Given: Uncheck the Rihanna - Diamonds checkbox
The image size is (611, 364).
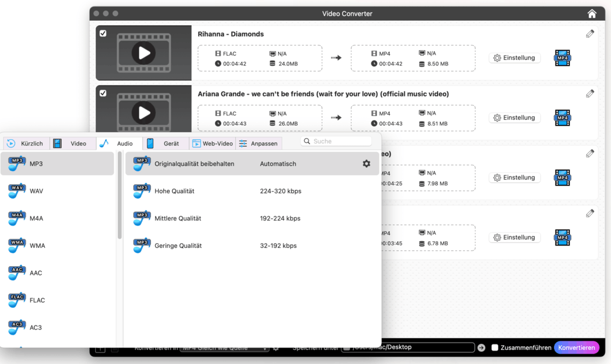Looking at the screenshot, I should [x=103, y=34].
